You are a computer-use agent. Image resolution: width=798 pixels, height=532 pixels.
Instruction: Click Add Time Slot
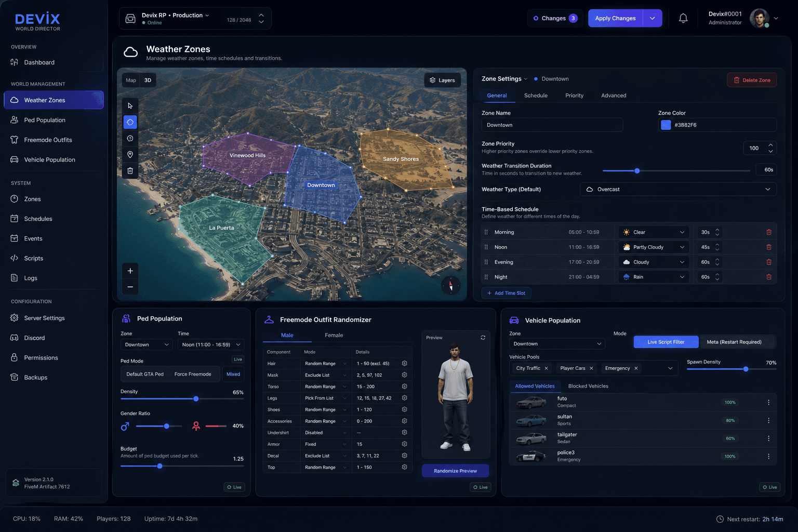(507, 293)
